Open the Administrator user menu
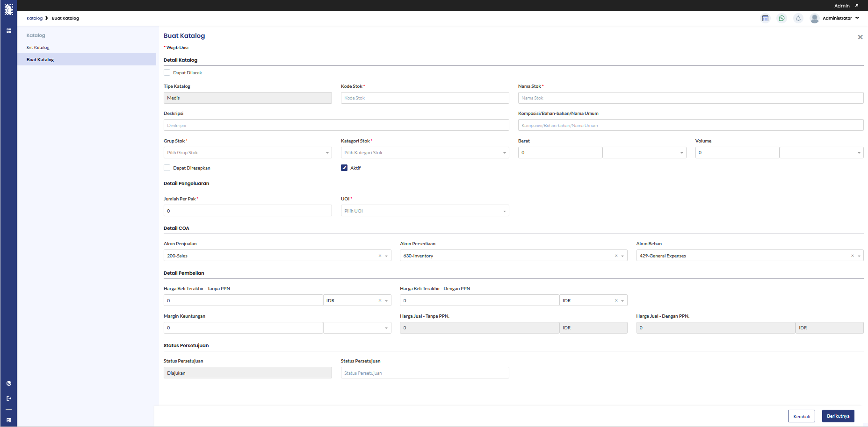868x427 pixels. [835, 18]
